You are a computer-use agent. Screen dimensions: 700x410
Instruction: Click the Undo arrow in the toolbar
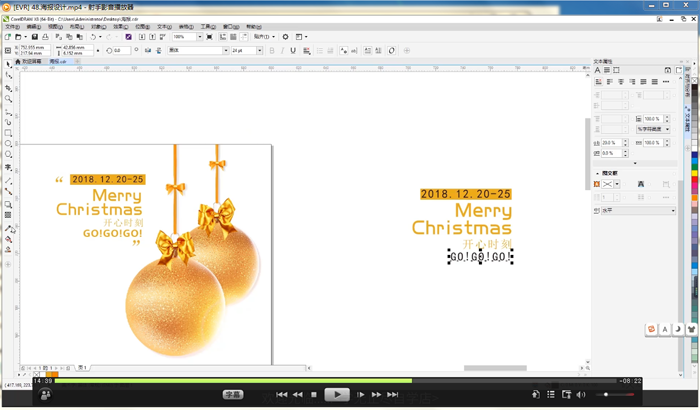[93, 37]
